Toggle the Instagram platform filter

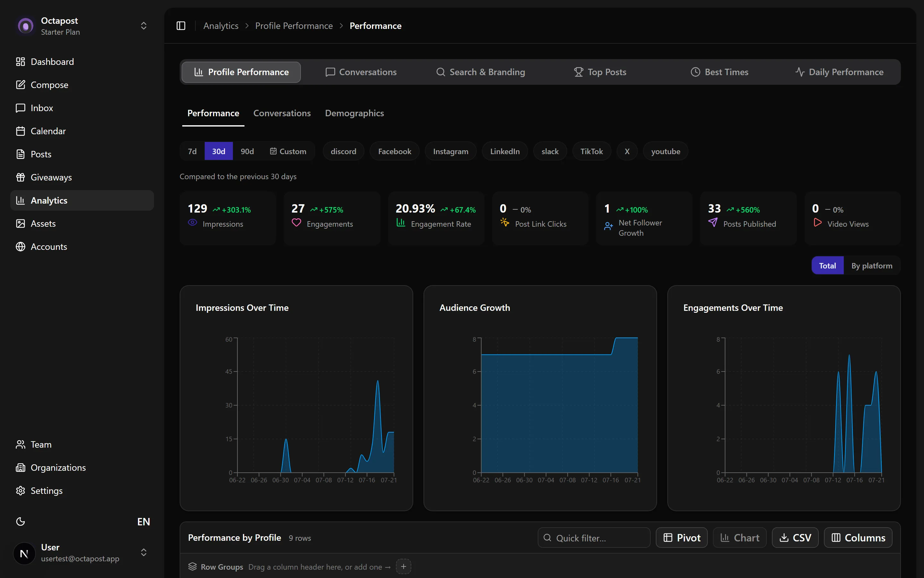(450, 151)
